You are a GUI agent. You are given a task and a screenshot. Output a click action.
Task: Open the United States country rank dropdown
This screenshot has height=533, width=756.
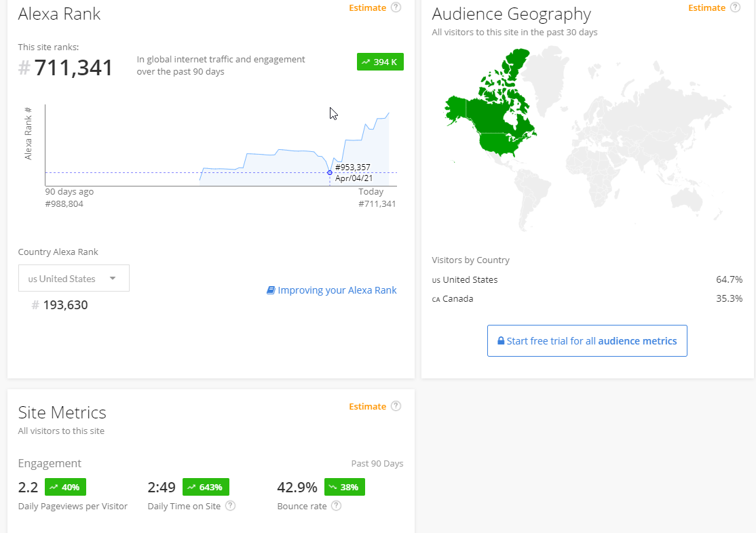coord(73,278)
